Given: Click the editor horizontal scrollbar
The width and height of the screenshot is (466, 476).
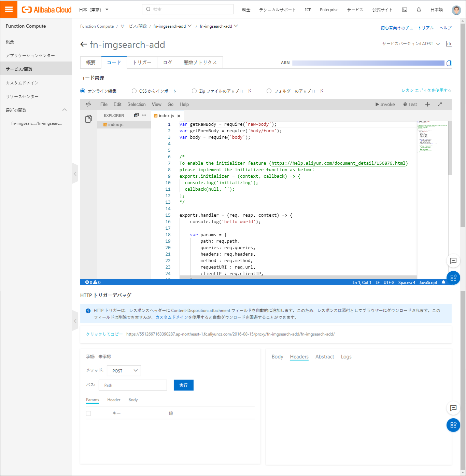Looking at the screenshot, I should pos(298,277).
